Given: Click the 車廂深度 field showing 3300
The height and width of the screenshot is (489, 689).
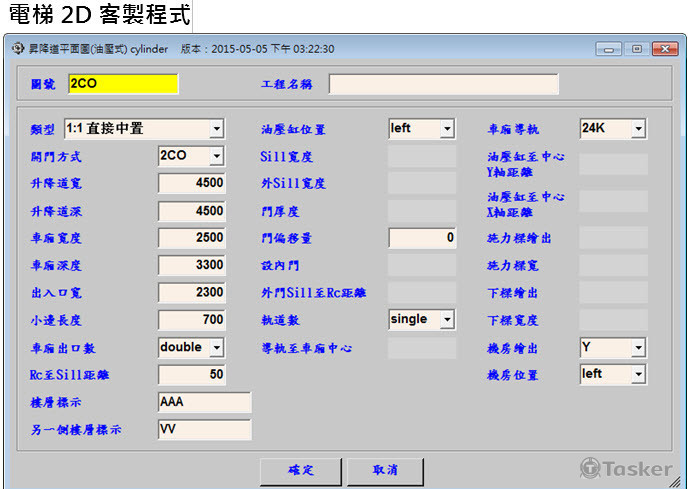Looking at the screenshot, I should pyautogui.click(x=192, y=265).
